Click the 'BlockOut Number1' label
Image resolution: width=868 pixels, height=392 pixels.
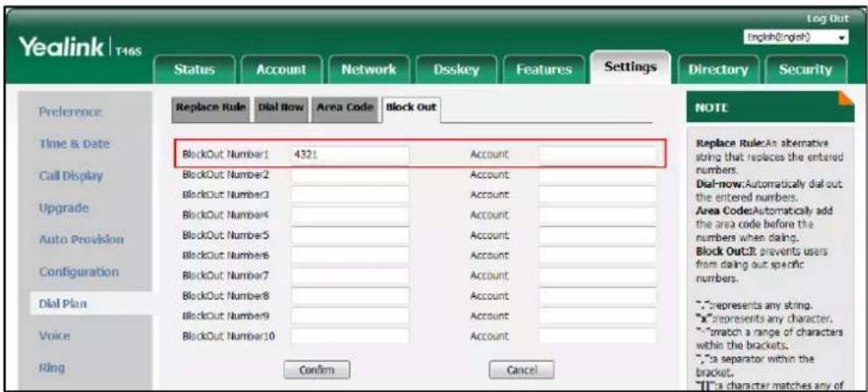[225, 155]
